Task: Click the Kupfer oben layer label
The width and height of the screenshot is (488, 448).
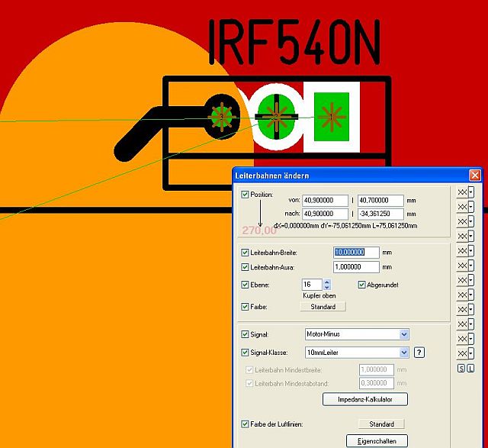Action: click(319, 295)
